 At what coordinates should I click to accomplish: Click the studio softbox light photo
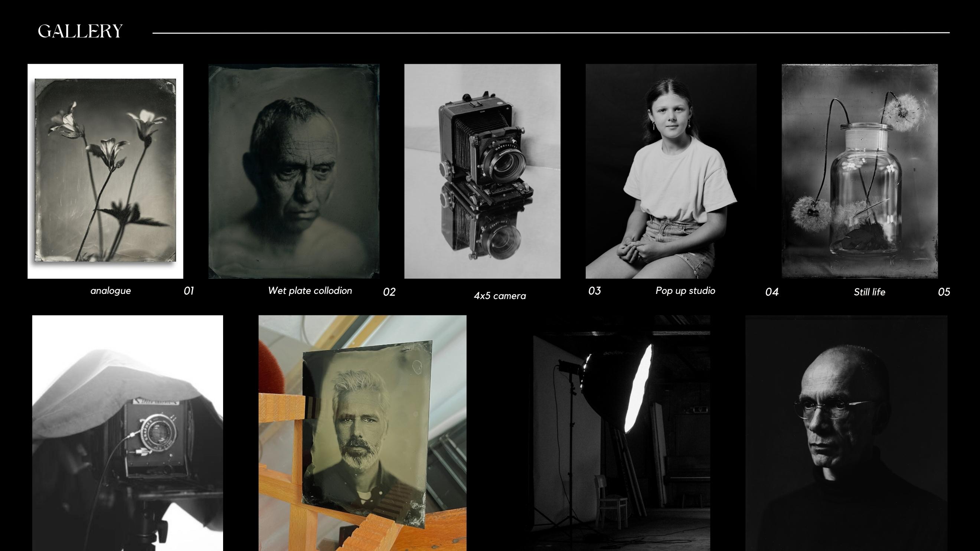pyautogui.click(x=621, y=433)
